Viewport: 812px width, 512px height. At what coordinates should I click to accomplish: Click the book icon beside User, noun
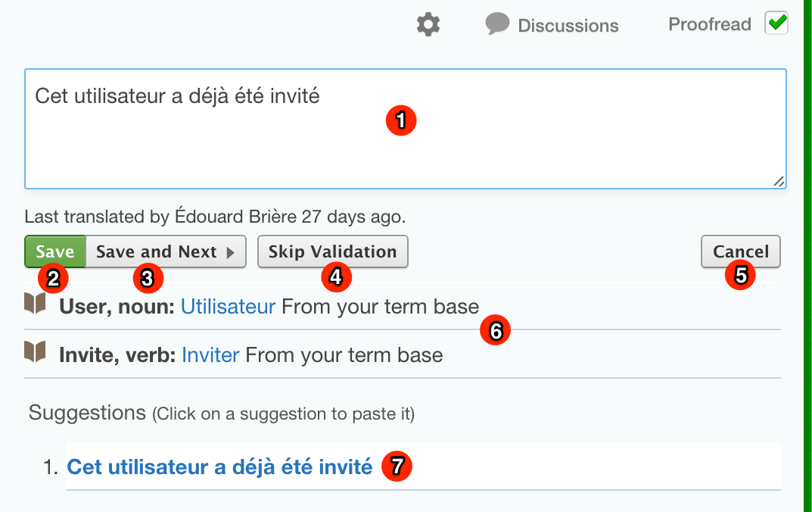36,304
